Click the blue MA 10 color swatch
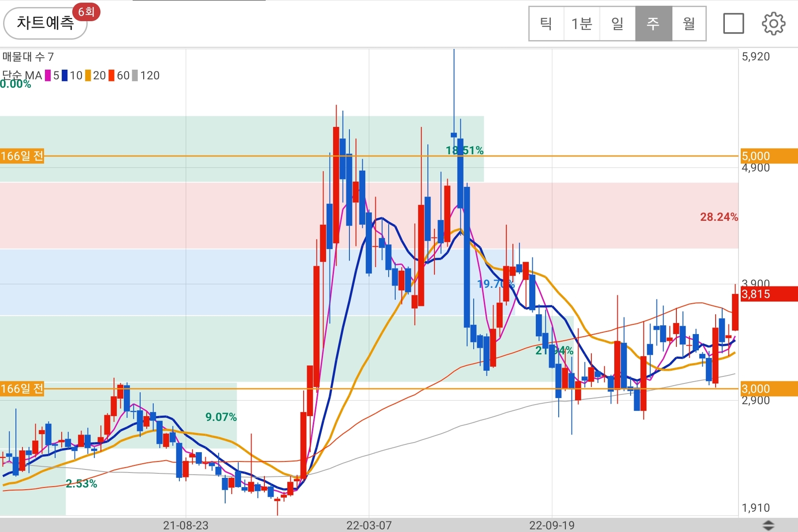This screenshot has height=532, width=798. [x=65, y=75]
